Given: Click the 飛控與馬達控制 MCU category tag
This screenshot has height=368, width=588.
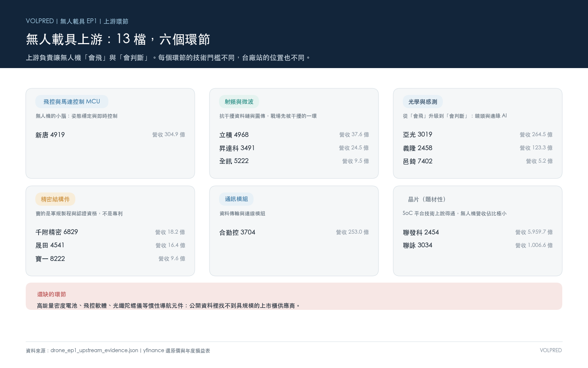Looking at the screenshot, I should 72,102.
